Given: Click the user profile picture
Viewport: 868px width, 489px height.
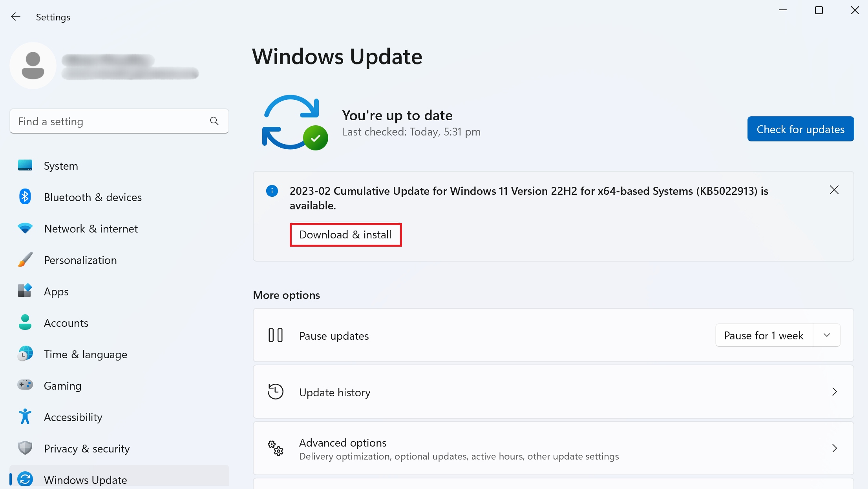Looking at the screenshot, I should click(33, 65).
